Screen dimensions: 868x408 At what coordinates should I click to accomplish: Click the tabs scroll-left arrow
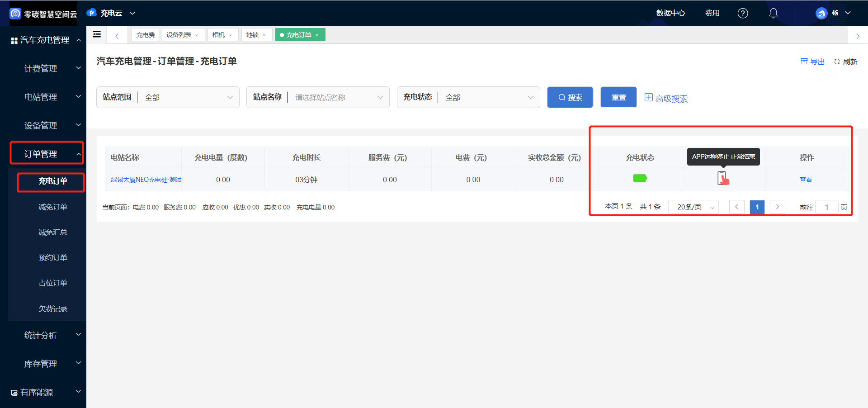click(117, 36)
